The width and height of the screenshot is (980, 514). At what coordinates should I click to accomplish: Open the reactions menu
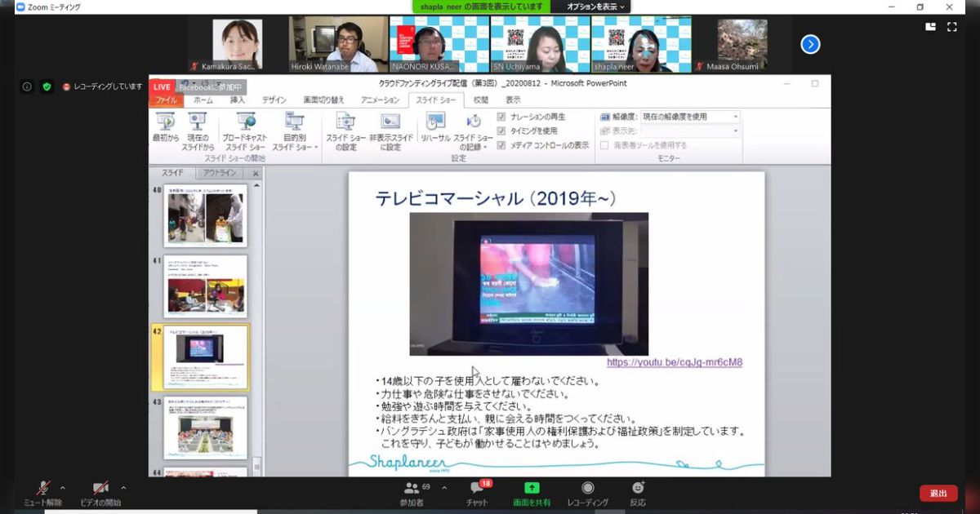coord(638,489)
